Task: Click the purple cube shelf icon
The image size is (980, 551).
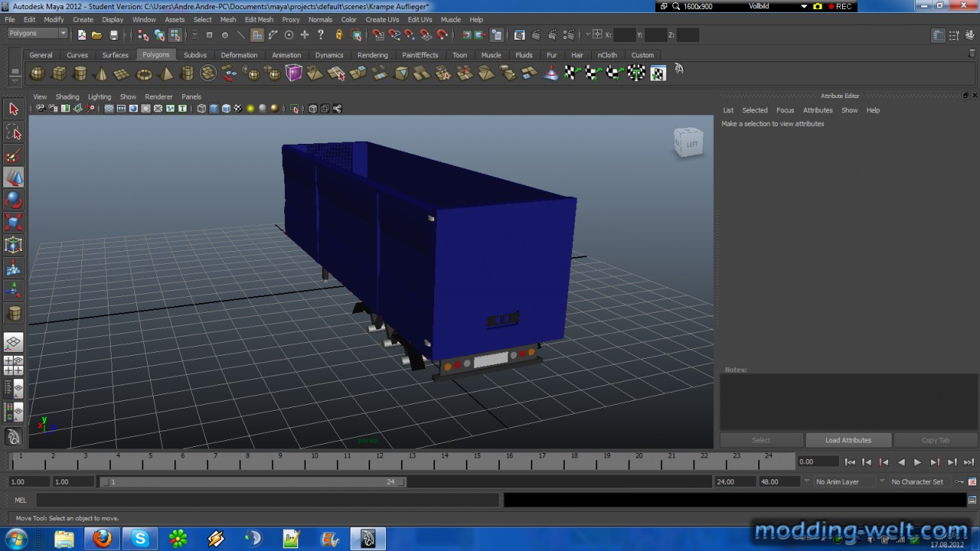Action: tap(294, 73)
